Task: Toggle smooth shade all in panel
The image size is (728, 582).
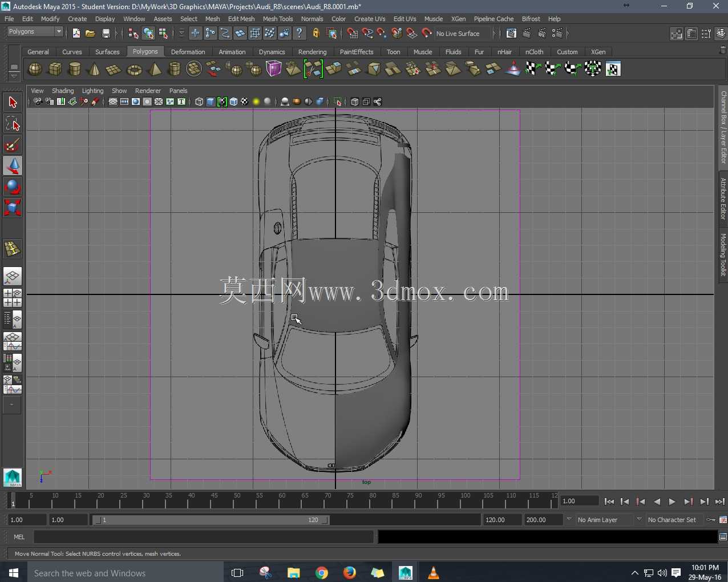Action: tap(211, 102)
